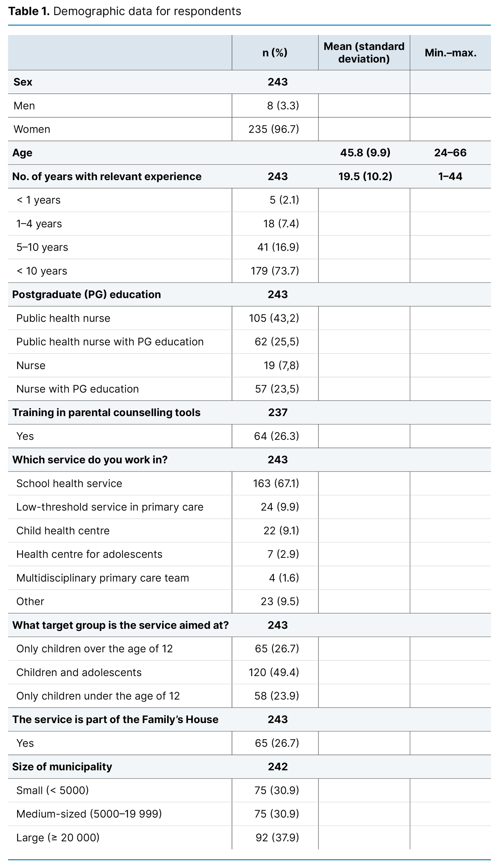Click the 'Min.–max.' column header
This screenshot has width=499, height=868.
(x=450, y=53)
